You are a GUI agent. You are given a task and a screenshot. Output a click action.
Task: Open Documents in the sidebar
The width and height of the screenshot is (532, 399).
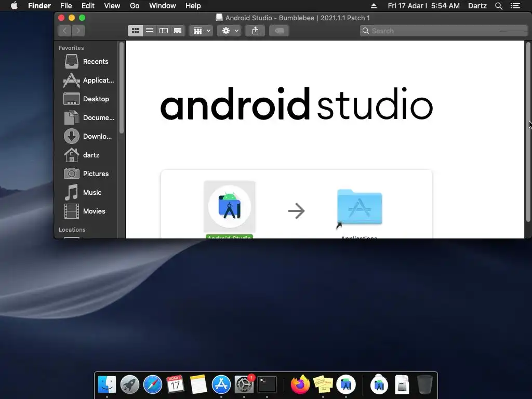(88, 118)
